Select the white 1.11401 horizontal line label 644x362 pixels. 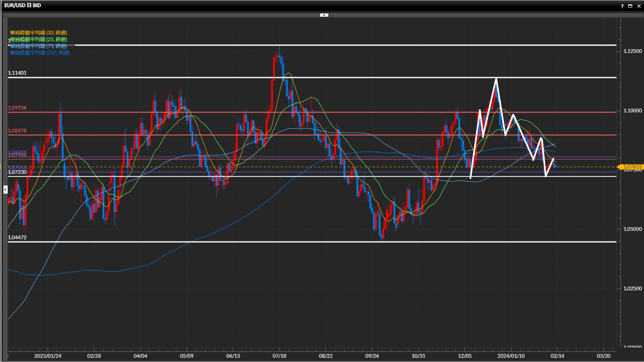pyautogui.click(x=17, y=73)
